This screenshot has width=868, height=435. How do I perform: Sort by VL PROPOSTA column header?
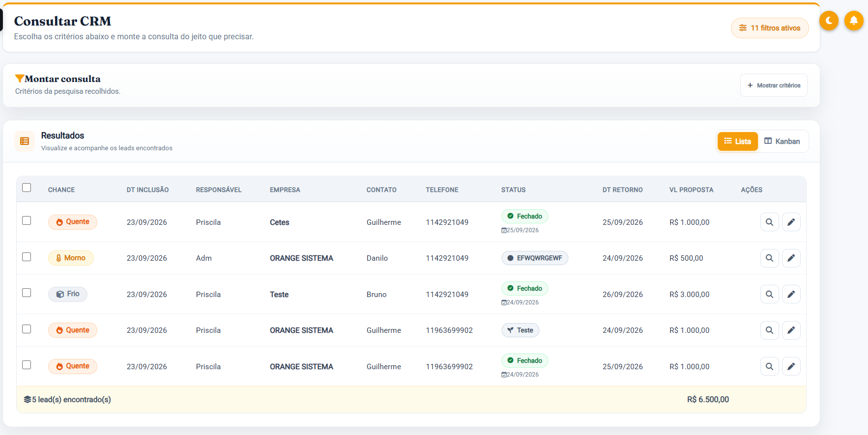pos(691,190)
